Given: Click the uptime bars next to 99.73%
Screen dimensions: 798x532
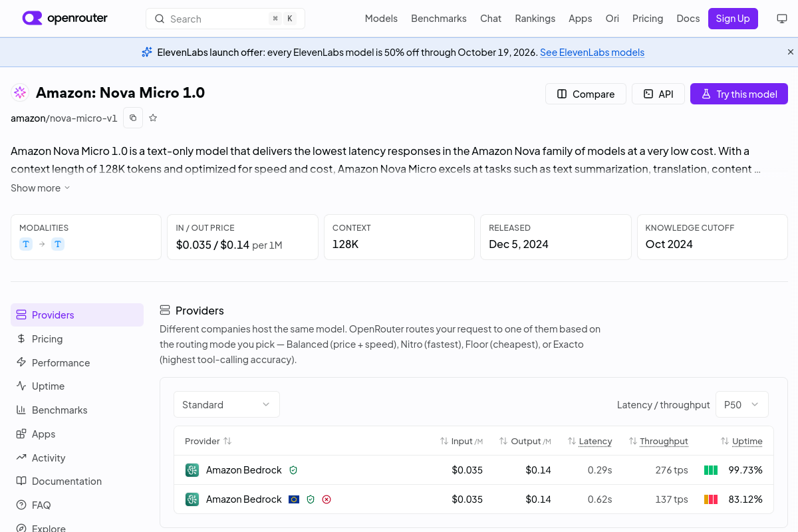Looking at the screenshot, I should [x=711, y=470].
